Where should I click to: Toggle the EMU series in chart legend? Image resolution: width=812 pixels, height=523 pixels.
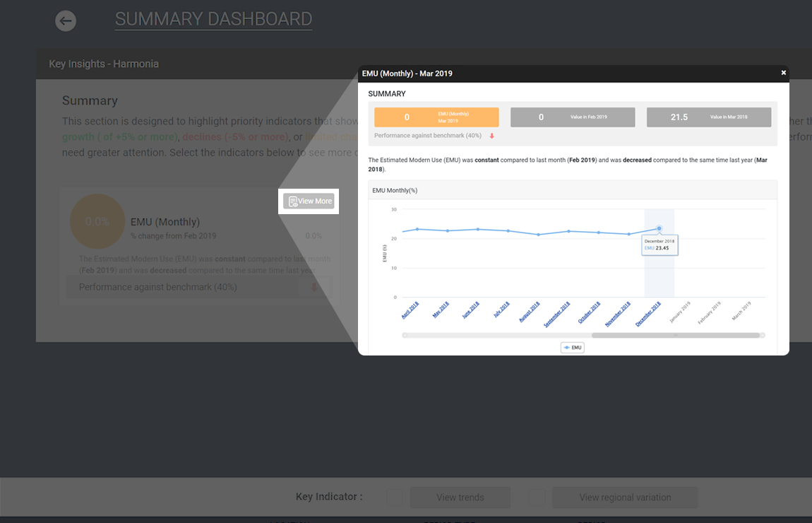tap(572, 347)
